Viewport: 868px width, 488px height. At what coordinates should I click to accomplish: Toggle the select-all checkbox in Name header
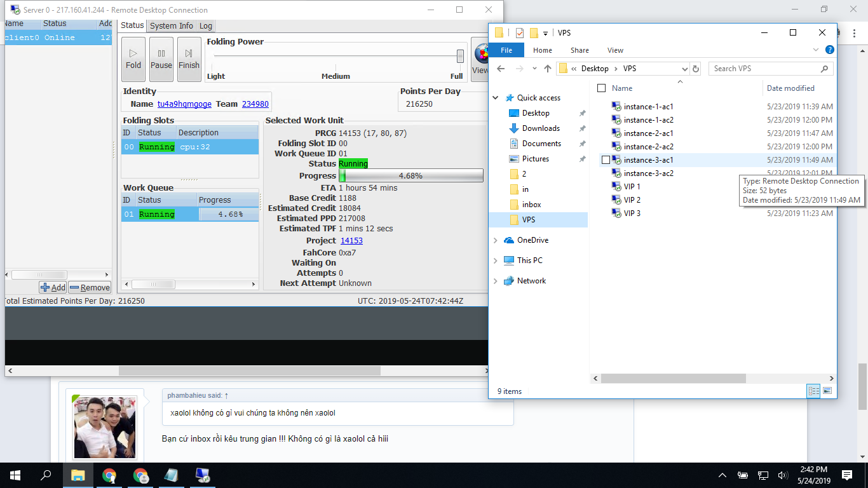point(602,88)
